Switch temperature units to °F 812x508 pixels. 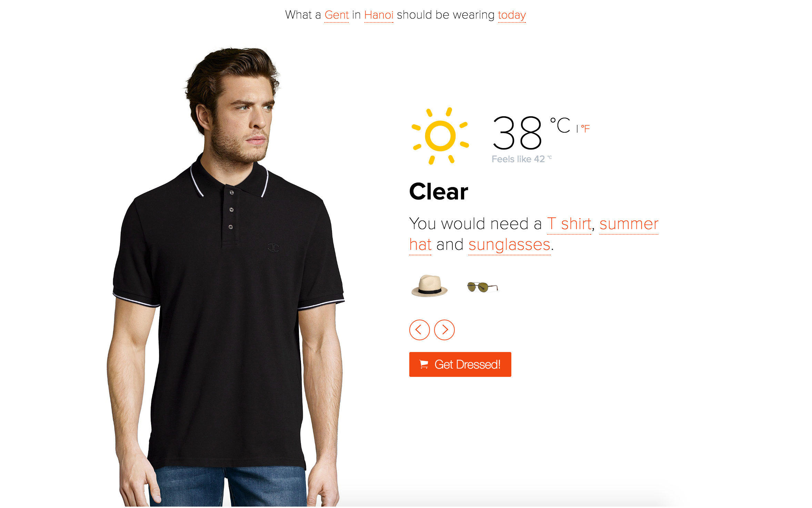[x=585, y=129]
